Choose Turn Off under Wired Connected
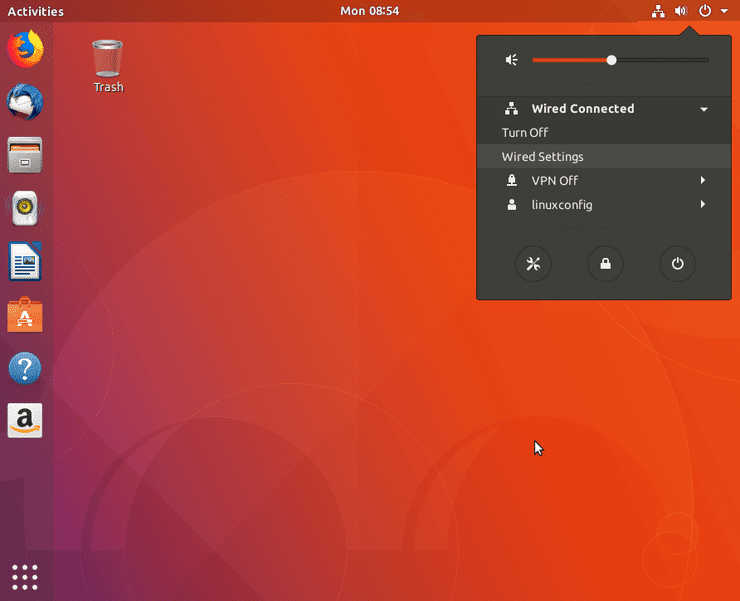Image resolution: width=740 pixels, height=601 pixels. point(604,132)
